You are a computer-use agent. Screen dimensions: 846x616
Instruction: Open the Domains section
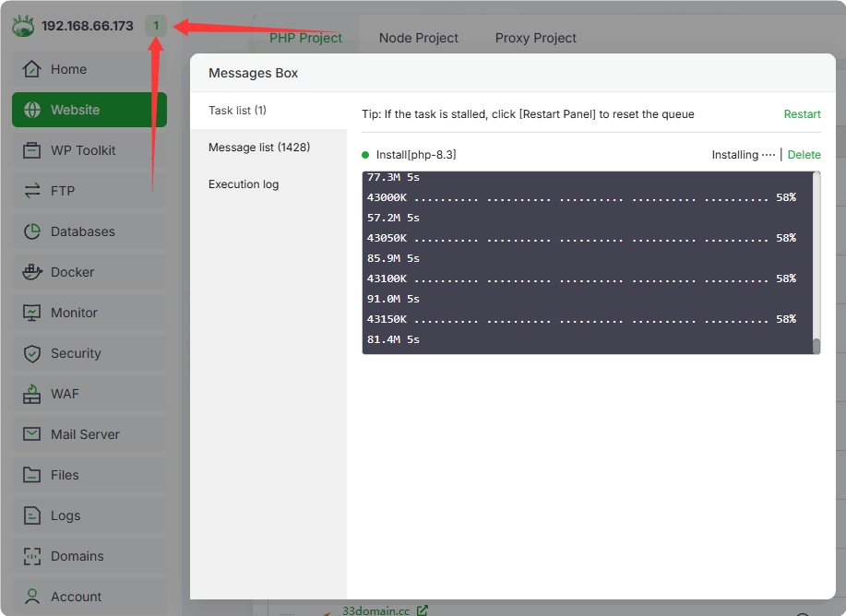pos(89,556)
